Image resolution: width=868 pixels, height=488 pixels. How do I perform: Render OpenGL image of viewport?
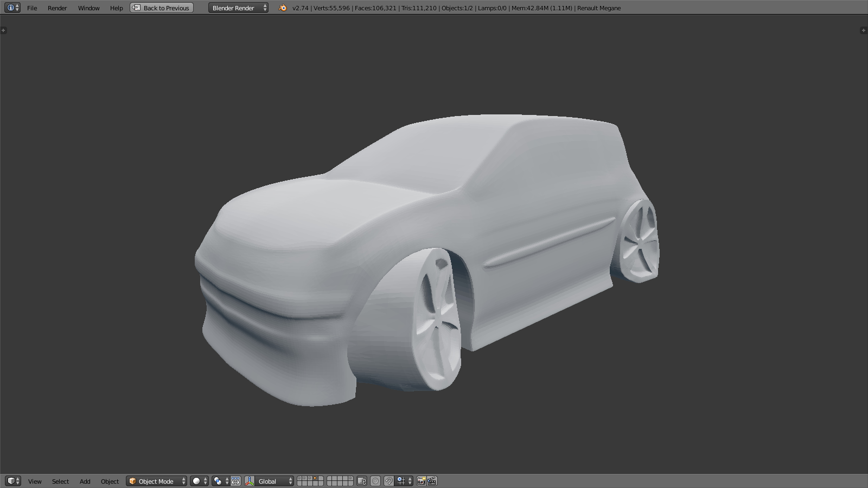(x=421, y=481)
